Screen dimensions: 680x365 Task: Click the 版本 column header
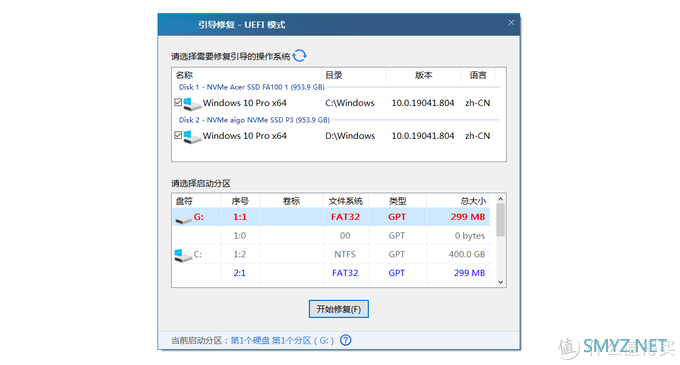tap(423, 75)
